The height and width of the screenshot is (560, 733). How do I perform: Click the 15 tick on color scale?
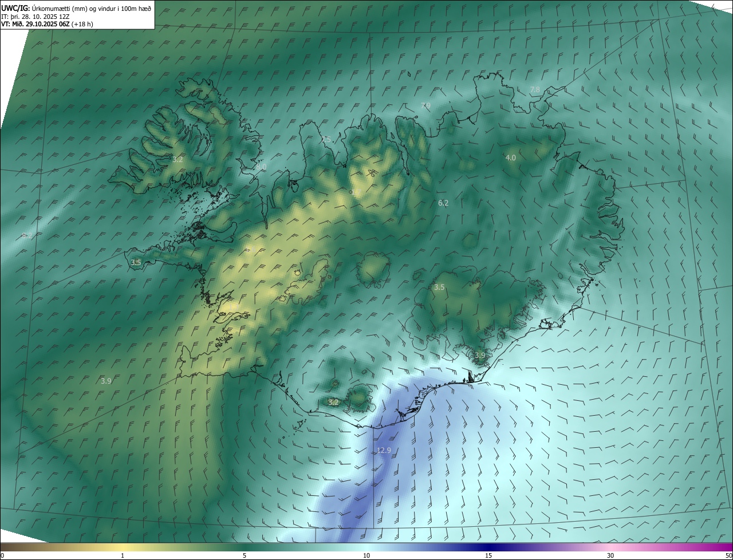pos(488,555)
